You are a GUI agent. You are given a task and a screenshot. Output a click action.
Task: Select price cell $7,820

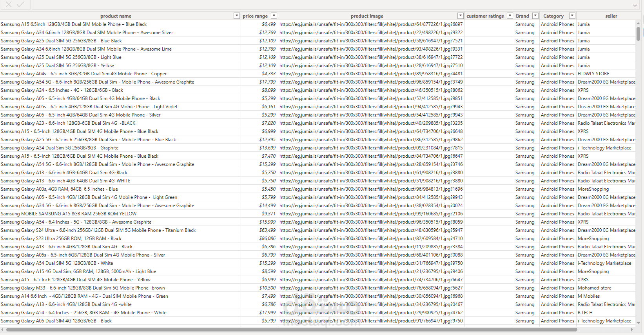(x=268, y=123)
